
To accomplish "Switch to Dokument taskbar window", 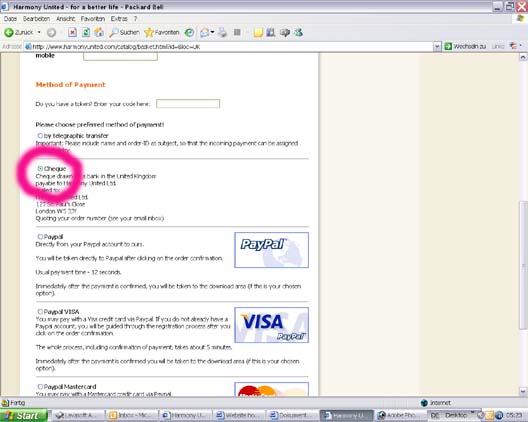I will tap(292, 416).
